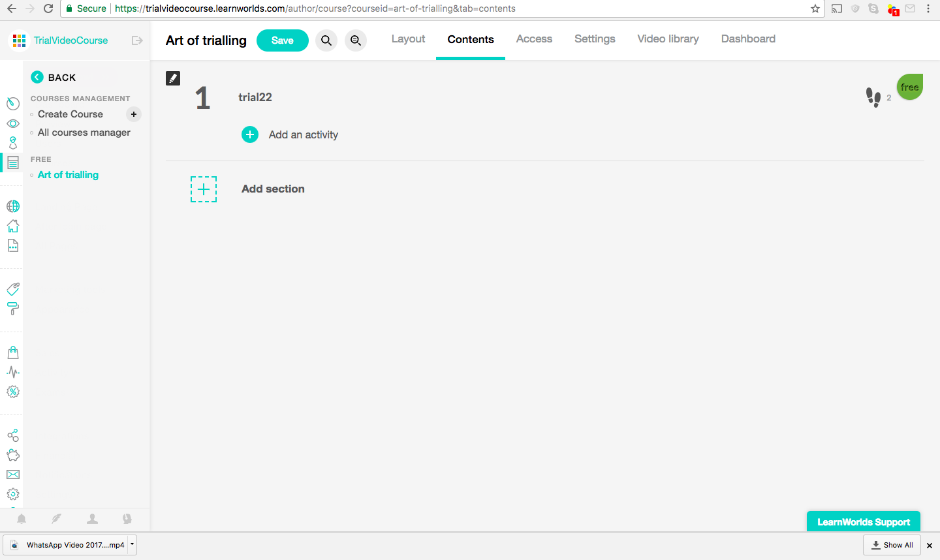The width and height of the screenshot is (940, 560).
Task: Click the plus button next to Create Course
Action: click(x=134, y=114)
